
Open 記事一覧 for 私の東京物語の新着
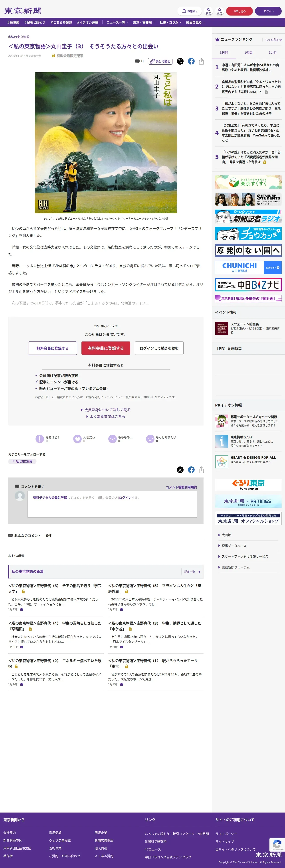(192, 572)
